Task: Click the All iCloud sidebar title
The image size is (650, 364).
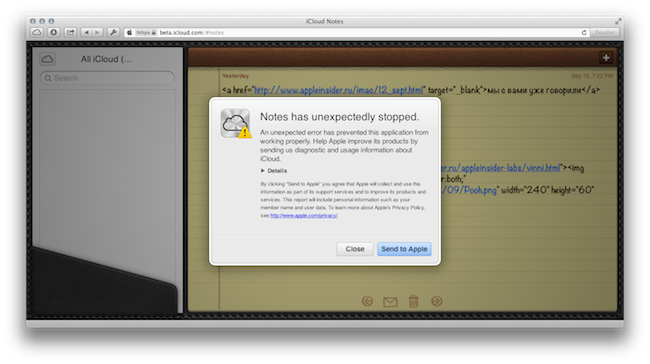Action: (107, 59)
